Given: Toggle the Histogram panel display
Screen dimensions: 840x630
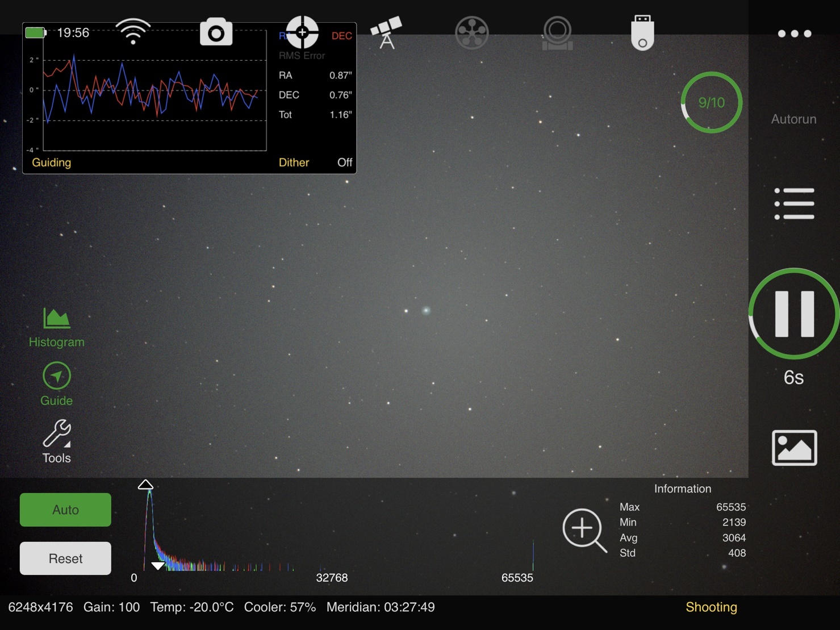Looking at the screenshot, I should pyautogui.click(x=56, y=327).
